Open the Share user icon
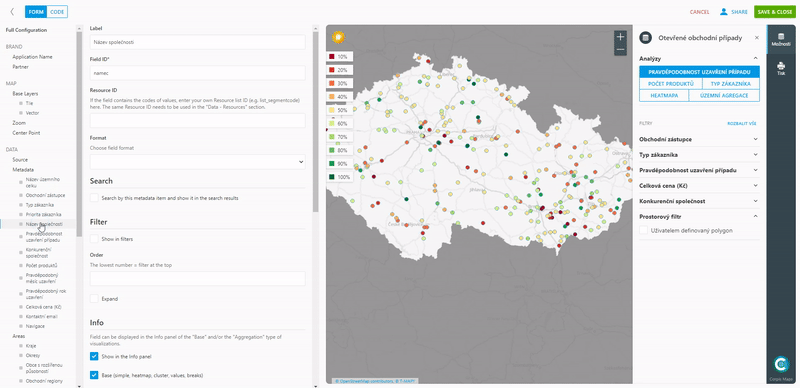800x388 pixels. tap(723, 12)
